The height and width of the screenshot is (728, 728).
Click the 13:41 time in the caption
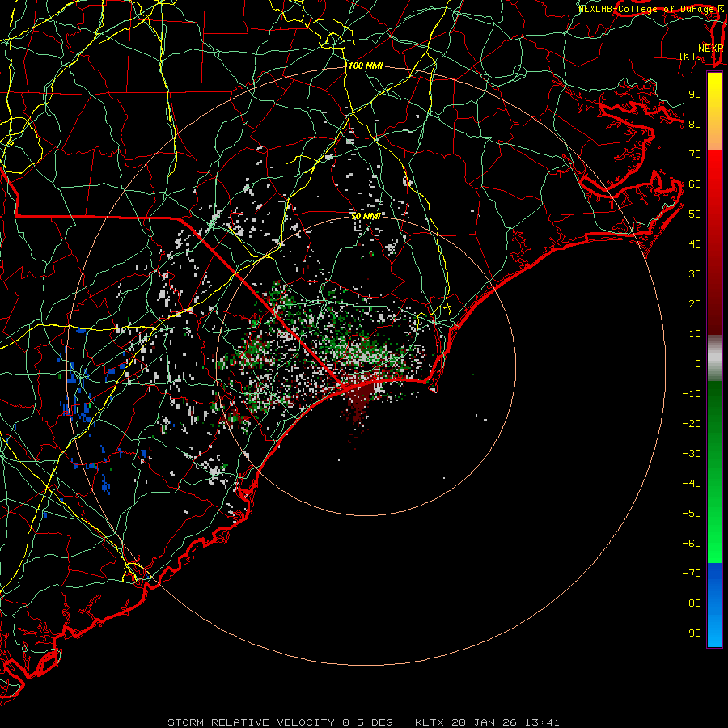coord(542,722)
